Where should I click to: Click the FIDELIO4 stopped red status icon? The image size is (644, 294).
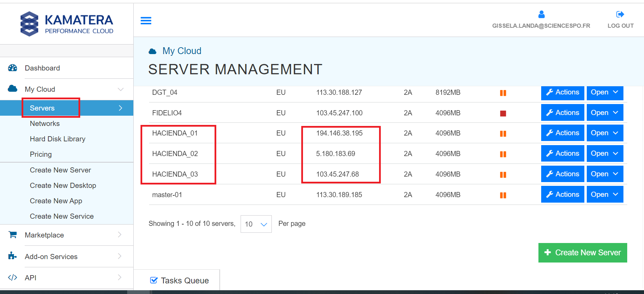coord(503,113)
